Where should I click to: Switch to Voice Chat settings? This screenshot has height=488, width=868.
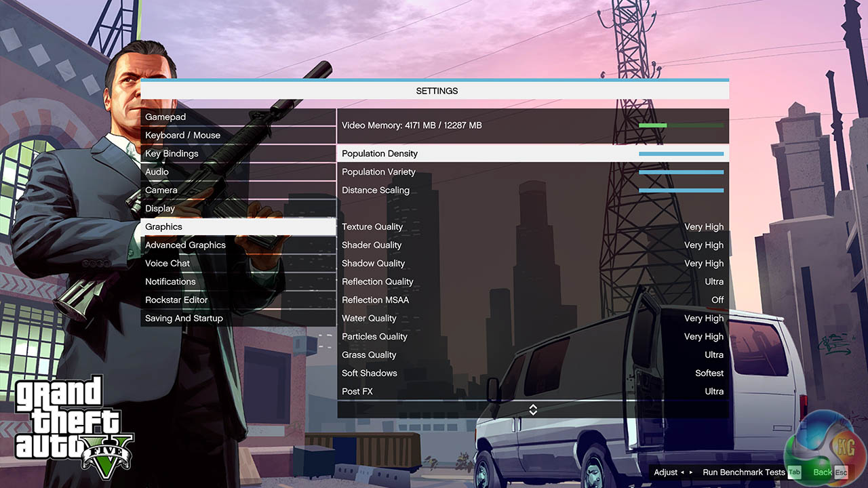pos(238,264)
